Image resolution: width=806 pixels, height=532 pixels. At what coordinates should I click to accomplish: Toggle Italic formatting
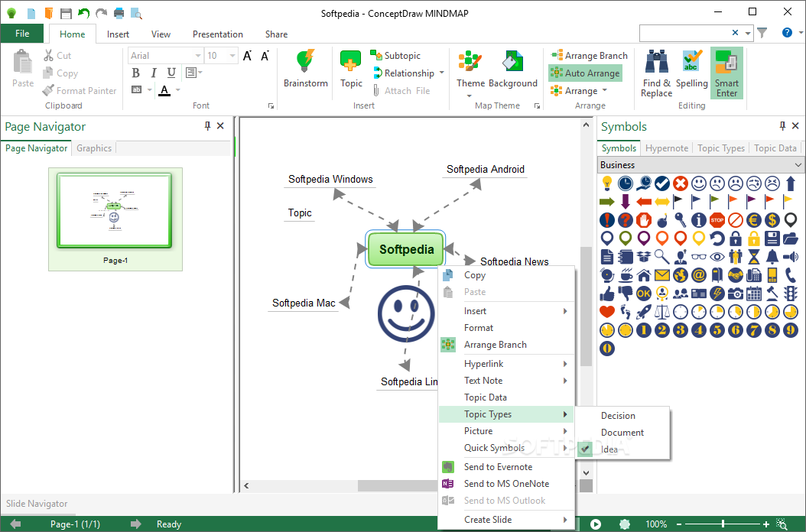coord(153,73)
